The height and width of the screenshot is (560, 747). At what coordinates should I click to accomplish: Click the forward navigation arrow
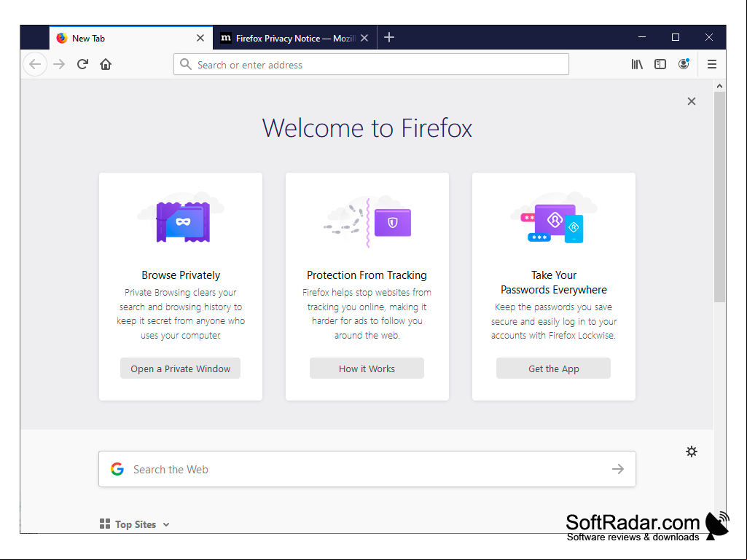(x=59, y=64)
